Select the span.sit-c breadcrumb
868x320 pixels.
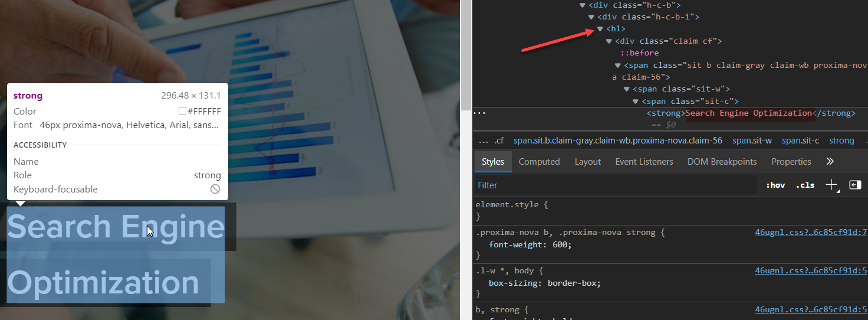pyautogui.click(x=801, y=141)
